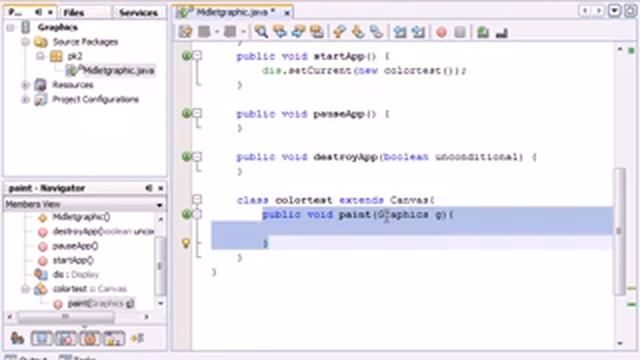Minimize the Navigator panel
The image size is (640, 360).
(x=149, y=188)
